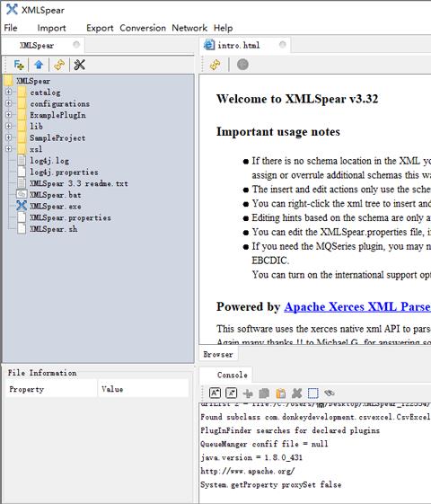Viewport: 431px width, 504px height.
Task: Click 'http://www.apache.org/' console line
Action: tap(247, 471)
